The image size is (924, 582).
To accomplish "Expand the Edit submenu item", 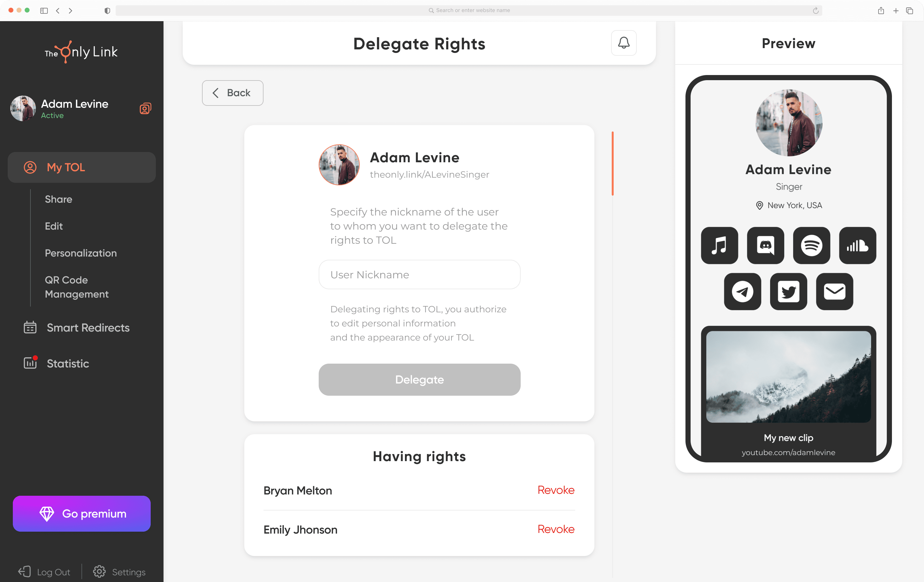I will tap(54, 226).
